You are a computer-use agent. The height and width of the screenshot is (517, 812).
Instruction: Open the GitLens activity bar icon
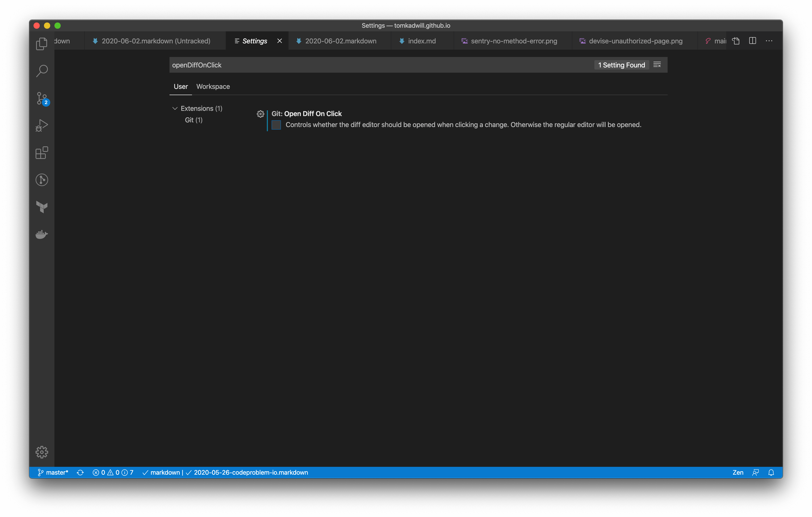click(42, 180)
